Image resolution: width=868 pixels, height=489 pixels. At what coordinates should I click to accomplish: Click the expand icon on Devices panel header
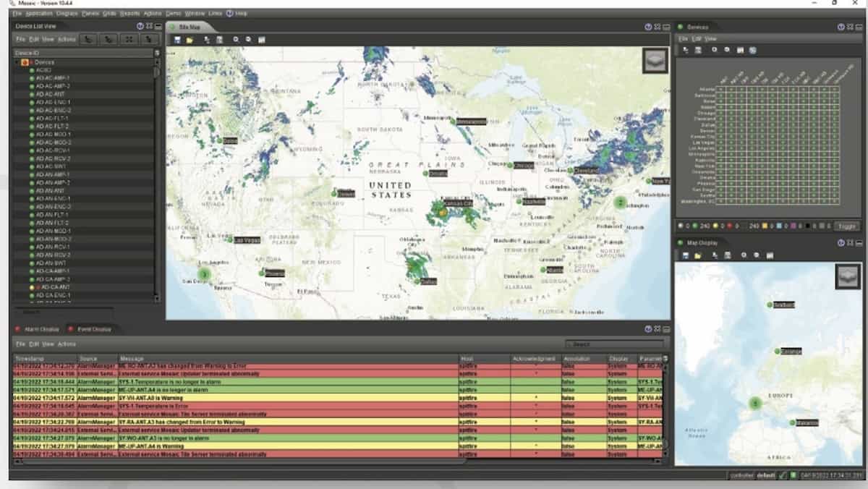click(849, 27)
